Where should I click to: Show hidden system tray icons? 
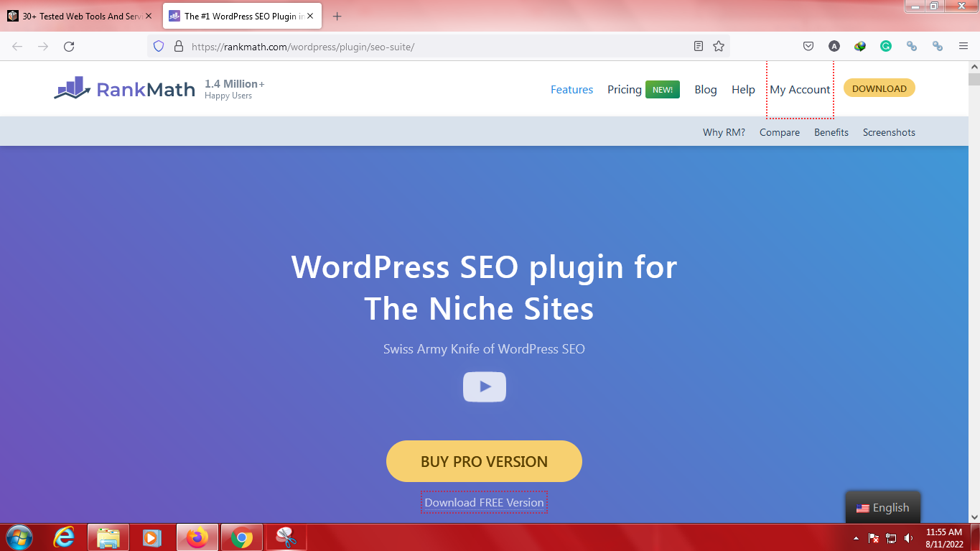856,538
